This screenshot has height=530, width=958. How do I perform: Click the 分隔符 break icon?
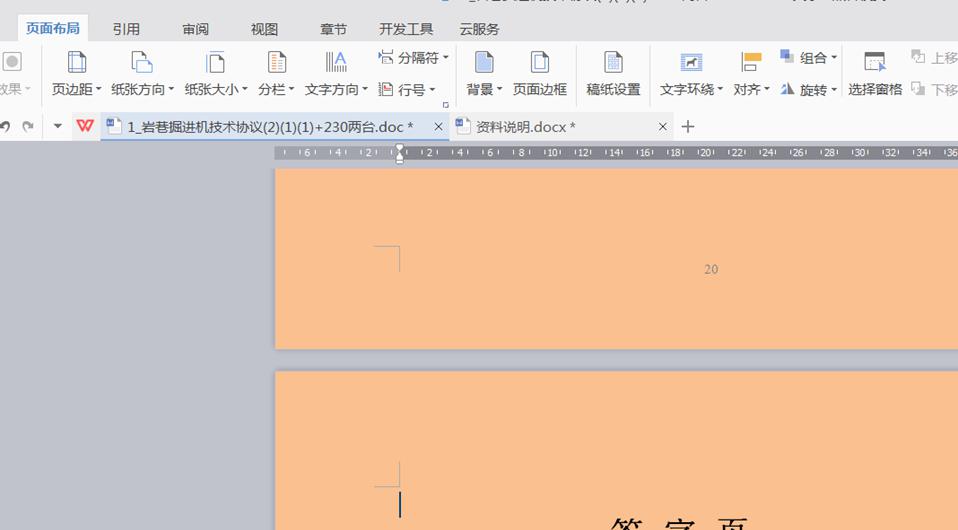click(386, 57)
